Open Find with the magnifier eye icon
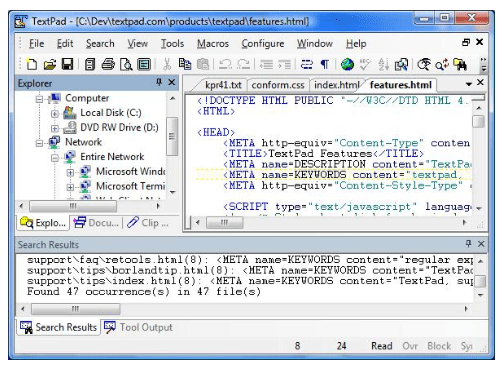Image resolution: width=501 pixels, height=367 pixels. [424, 64]
